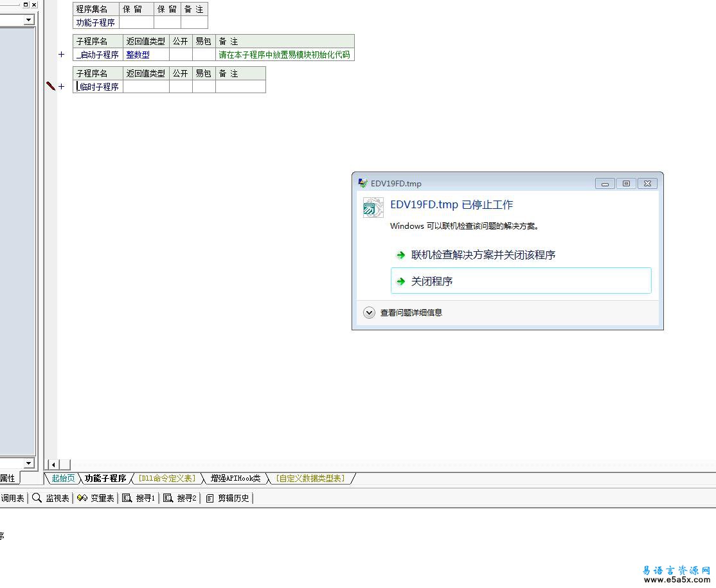
Task: Click the 剪辑历史 clipboard icon
Action: click(210, 498)
